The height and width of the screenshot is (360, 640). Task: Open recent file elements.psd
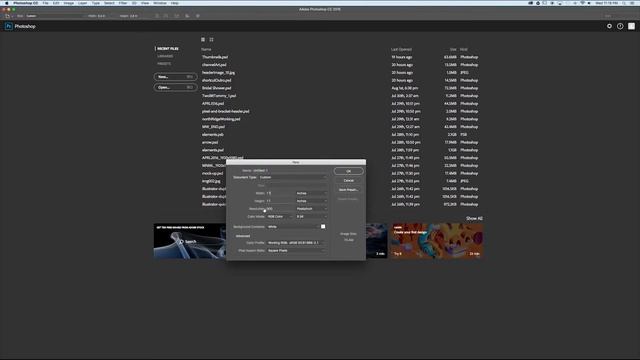coord(212,150)
